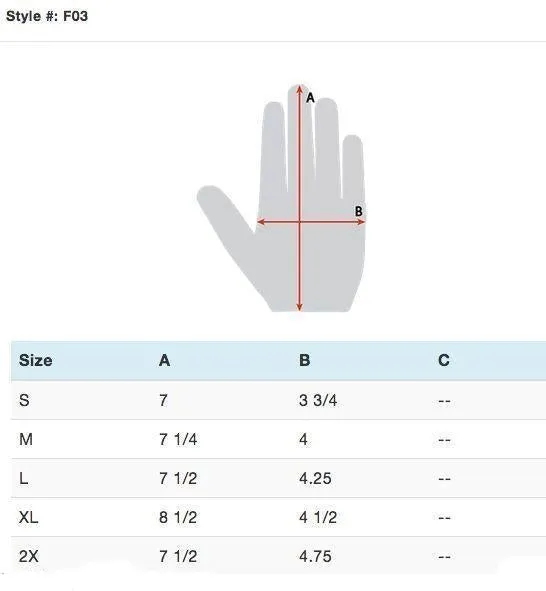The width and height of the screenshot is (546, 591).
Task: Click the 4.75 value for size 2X
Action: 315,556
